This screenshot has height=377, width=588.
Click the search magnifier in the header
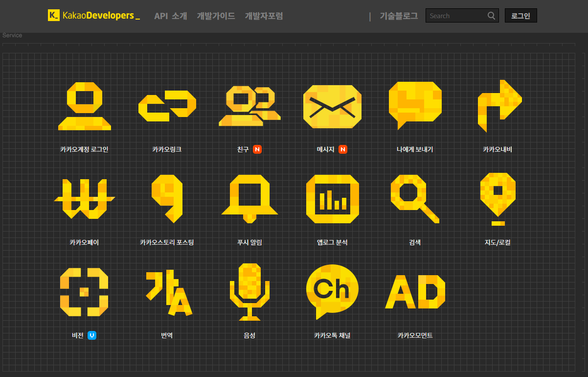click(x=492, y=16)
